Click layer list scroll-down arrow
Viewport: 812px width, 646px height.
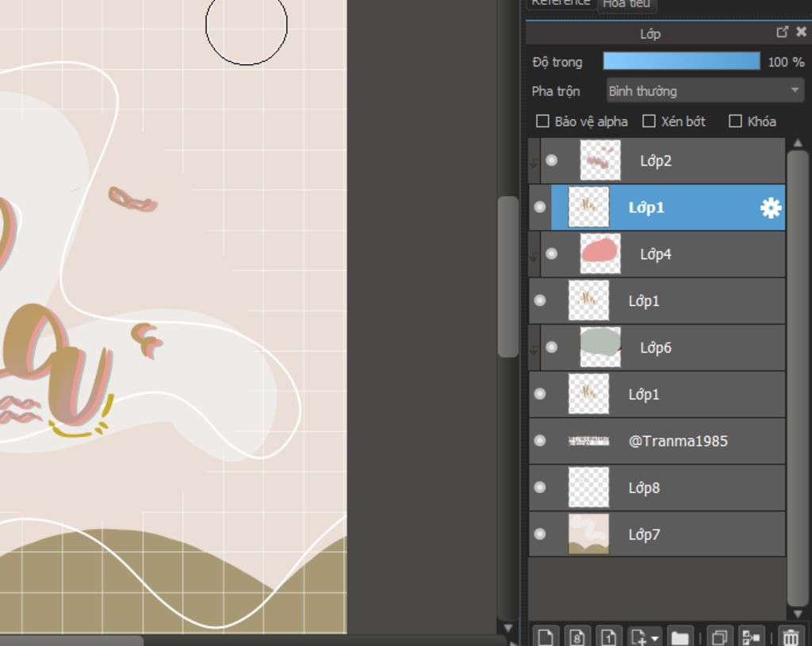tap(798, 614)
